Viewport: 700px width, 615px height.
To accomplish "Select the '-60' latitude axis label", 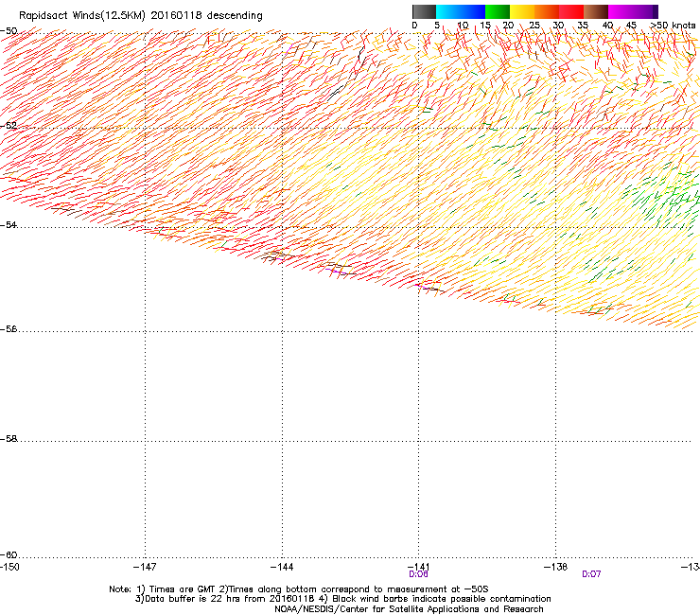I will tap(9, 554).
